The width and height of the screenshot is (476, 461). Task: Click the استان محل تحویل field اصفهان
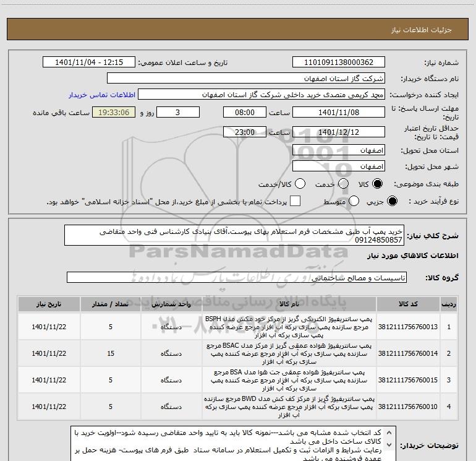pos(339,150)
